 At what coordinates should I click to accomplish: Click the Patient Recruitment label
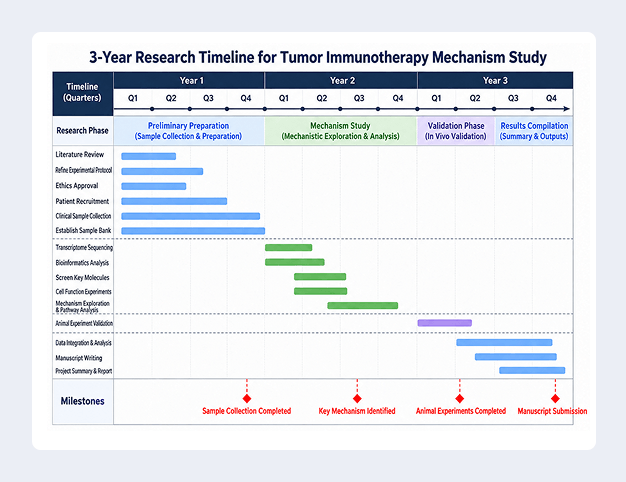(82, 201)
